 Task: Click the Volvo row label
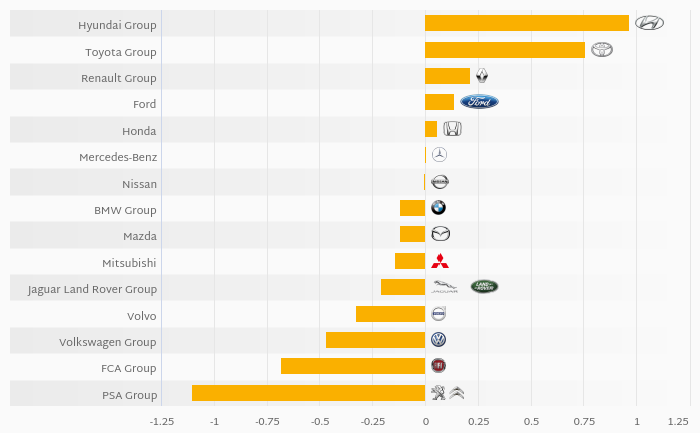click(142, 316)
